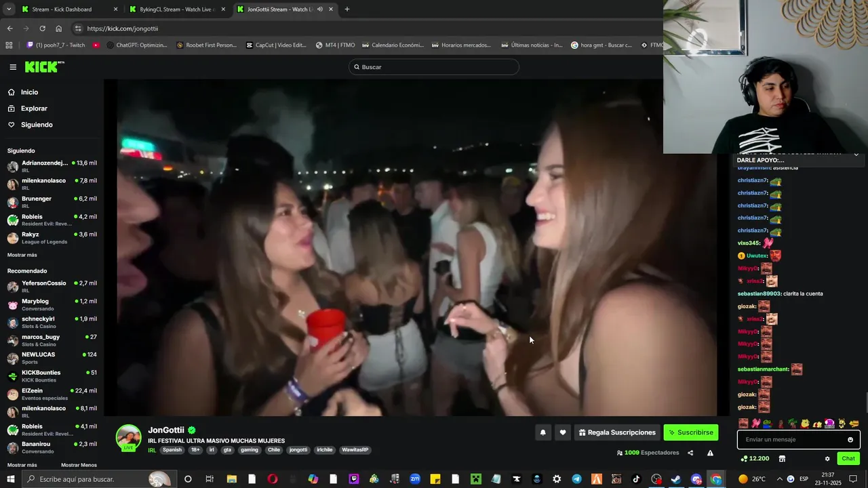Click the Spanish language tag
868x488 pixels.
(172, 450)
